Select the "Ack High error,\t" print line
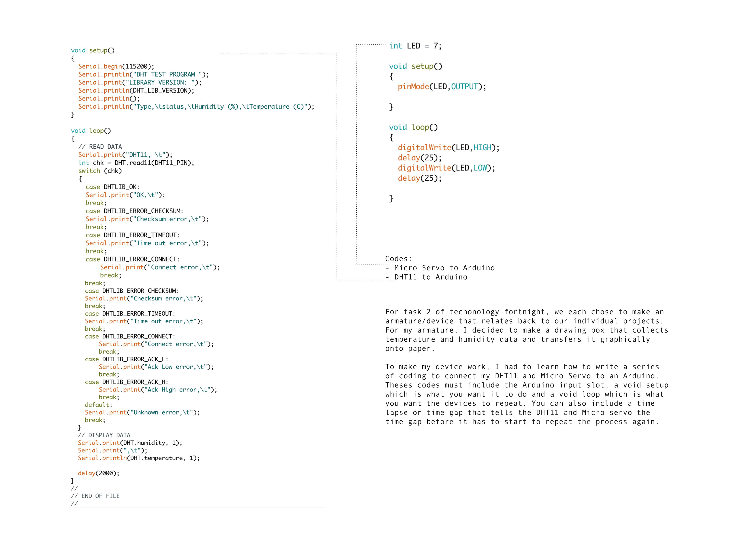 point(158,390)
